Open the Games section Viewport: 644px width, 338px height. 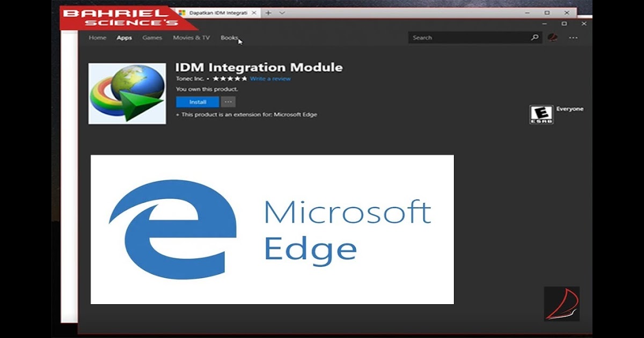click(x=152, y=38)
